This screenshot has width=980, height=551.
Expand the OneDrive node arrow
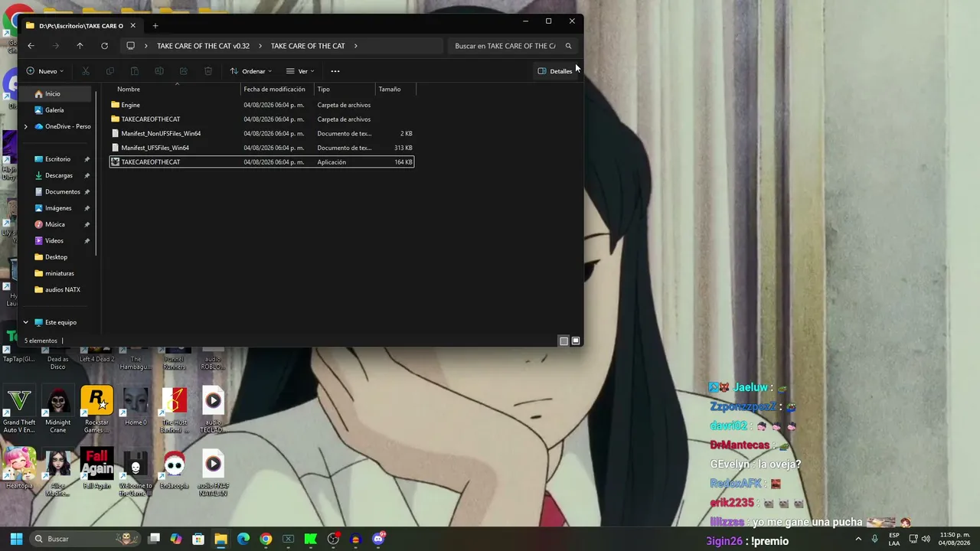(x=26, y=126)
